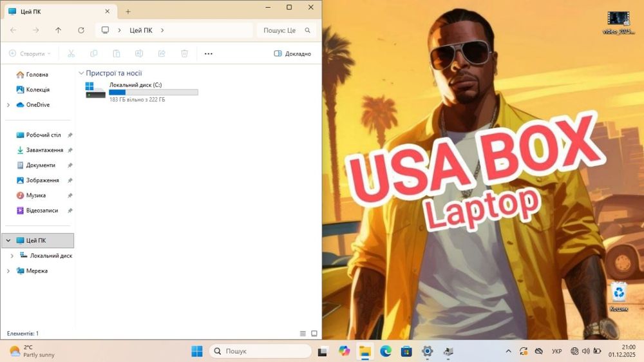Unpin Робочий стіл via pin icon
This screenshot has height=362, width=644.
click(70, 135)
